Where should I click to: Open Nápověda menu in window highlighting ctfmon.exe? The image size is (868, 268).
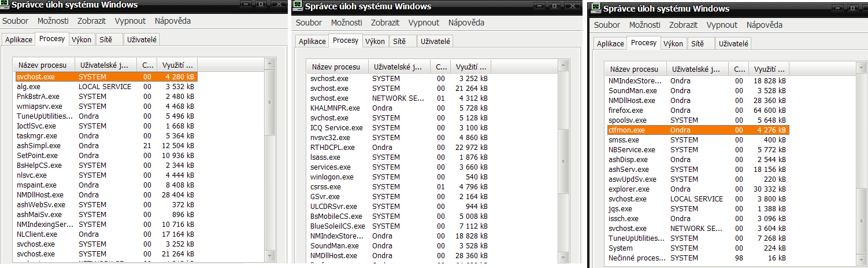764,25
